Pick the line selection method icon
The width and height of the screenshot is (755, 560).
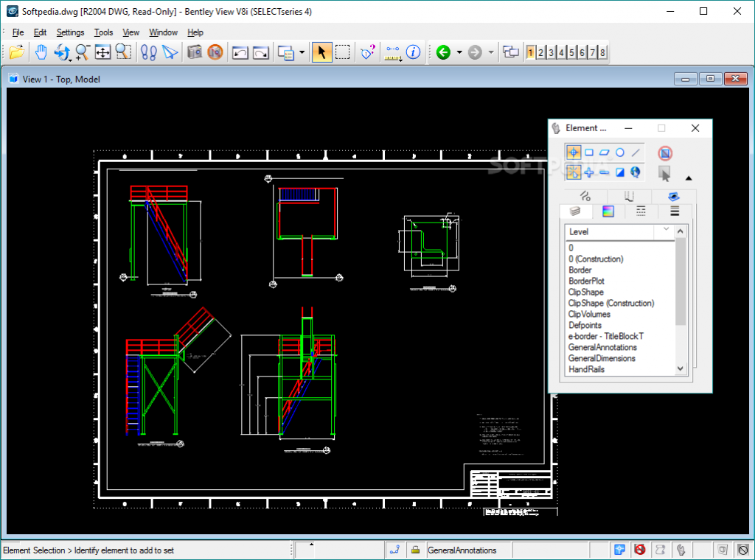pyautogui.click(x=636, y=151)
